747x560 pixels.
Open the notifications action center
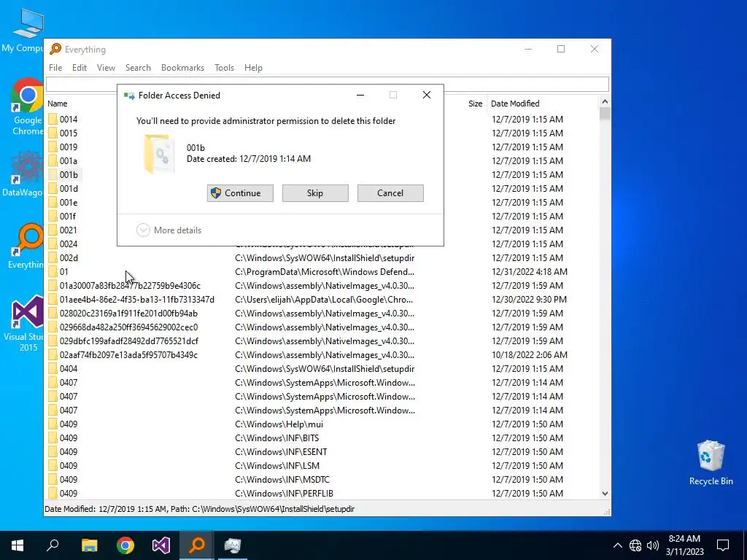[723, 545]
